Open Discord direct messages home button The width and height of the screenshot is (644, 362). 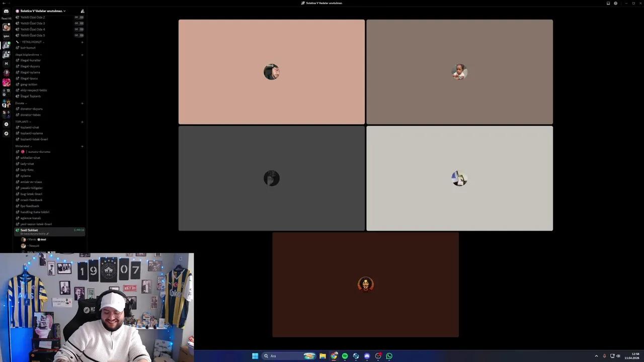7,11
